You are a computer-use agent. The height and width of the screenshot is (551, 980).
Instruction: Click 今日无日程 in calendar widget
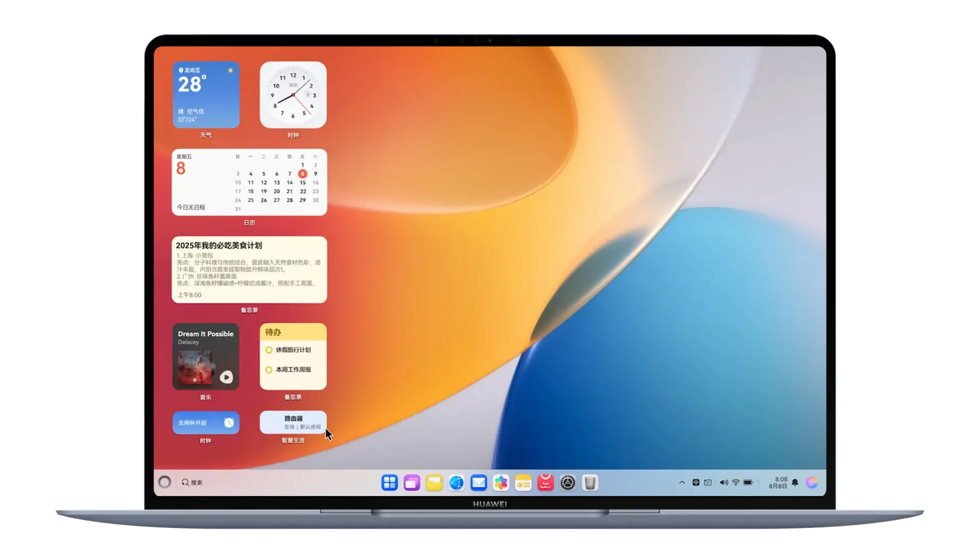[191, 207]
